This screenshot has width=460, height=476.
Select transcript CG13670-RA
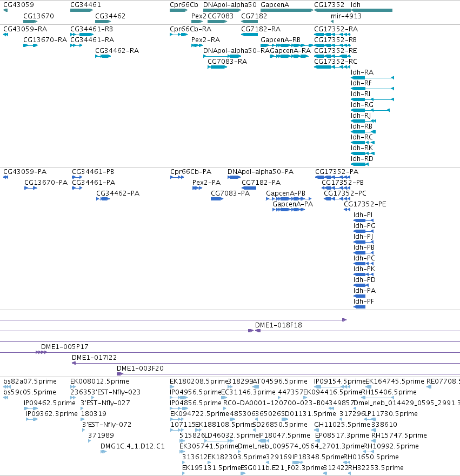pos(31,45)
